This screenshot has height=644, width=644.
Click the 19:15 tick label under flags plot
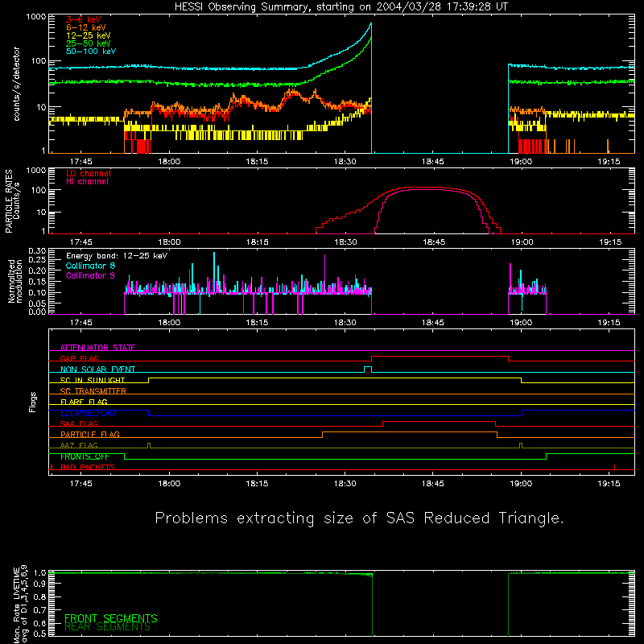pyautogui.click(x=609, y=484)
